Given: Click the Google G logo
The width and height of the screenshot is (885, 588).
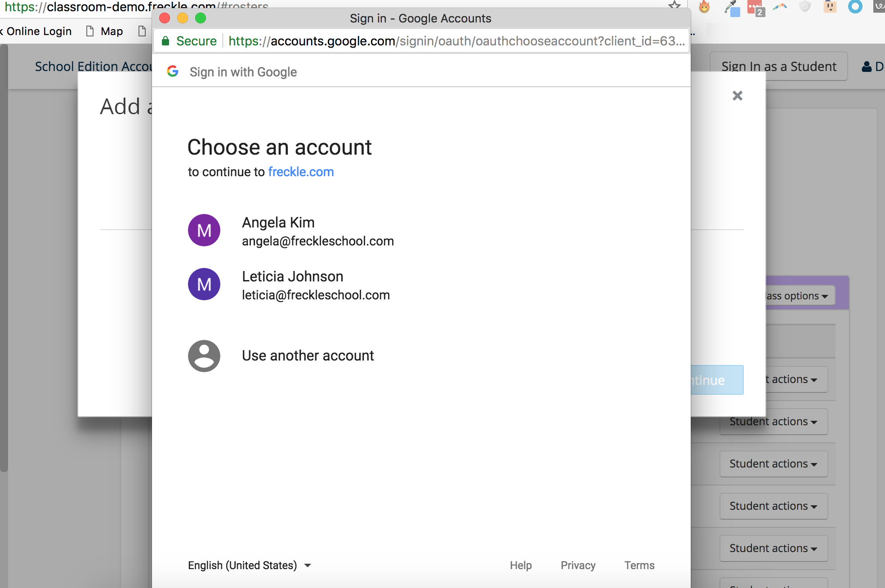Looking at the screenshot, I should click(173, 71).
